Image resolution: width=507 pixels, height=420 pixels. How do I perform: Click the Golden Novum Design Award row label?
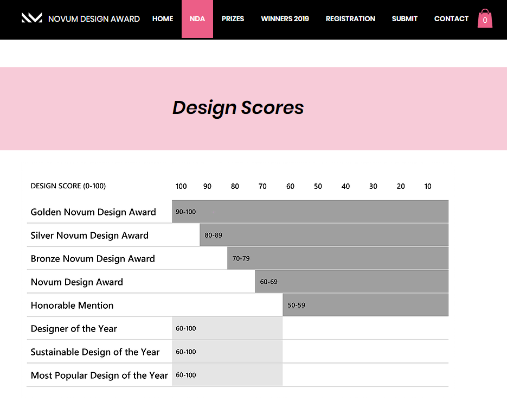pos(93,212)
